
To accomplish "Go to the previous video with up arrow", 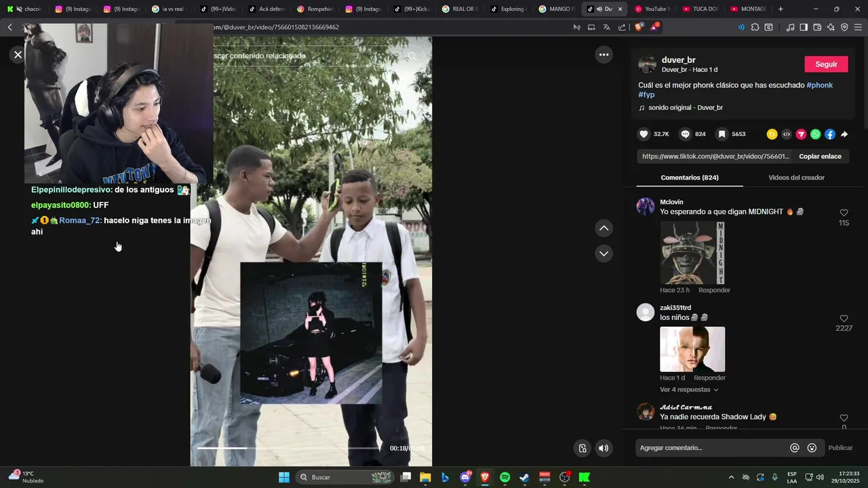I will (604, 228).
